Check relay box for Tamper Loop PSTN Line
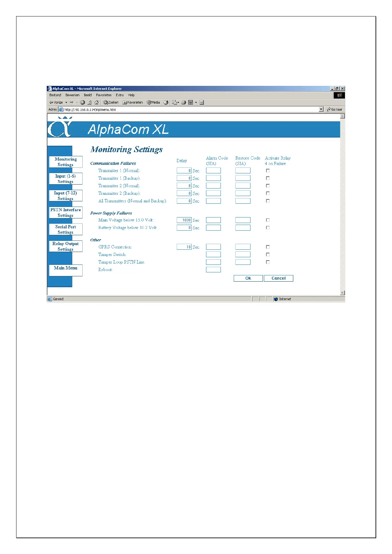392x554 pixels. [x=268, y=262]
